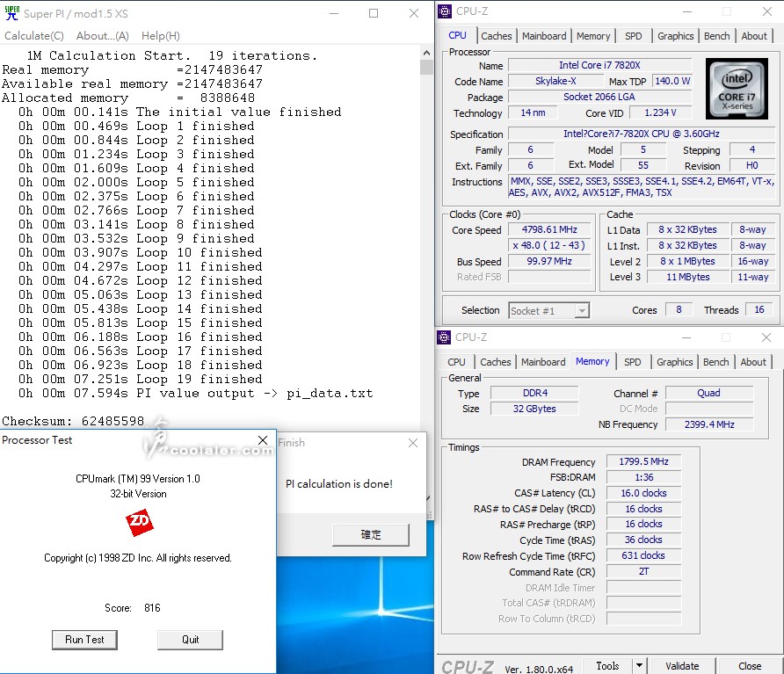Viewport: 784px width, 674px height.
Task: Click the Code Name value Skylake-X
Action: click(555, 81)
